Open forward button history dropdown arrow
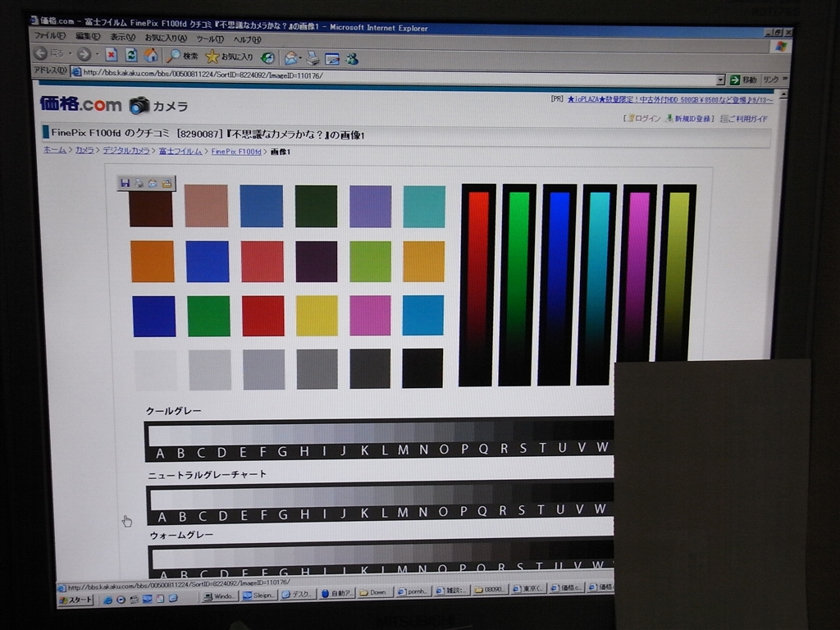 97,54
